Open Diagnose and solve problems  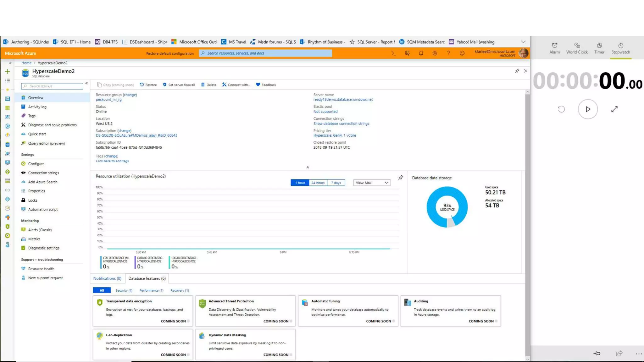point(52,125)
